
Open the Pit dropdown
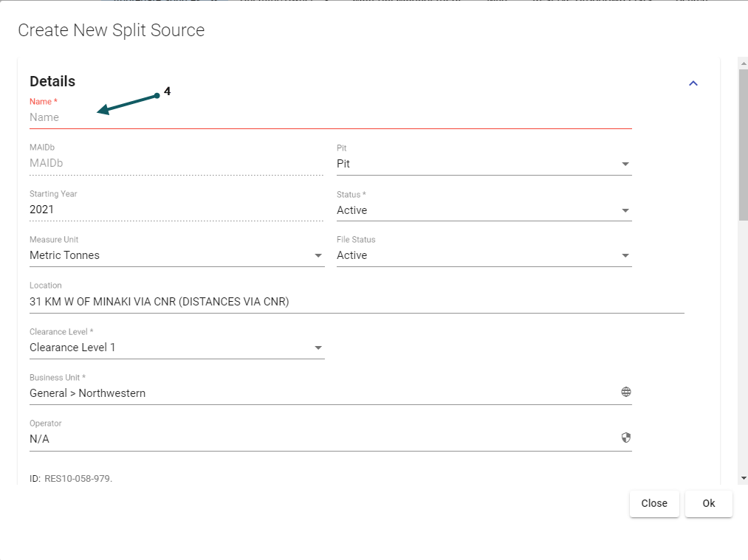[484, 164]
